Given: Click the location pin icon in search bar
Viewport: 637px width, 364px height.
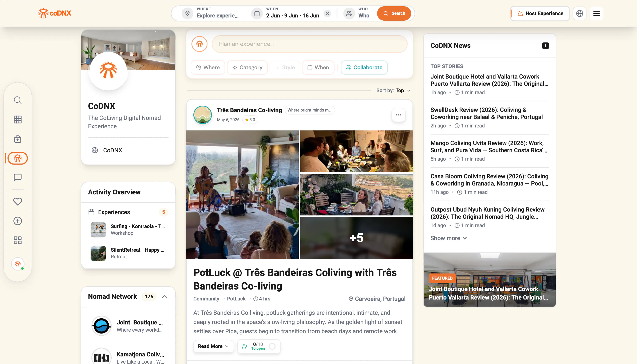Looking at the screenshot, I should (187, 13).
